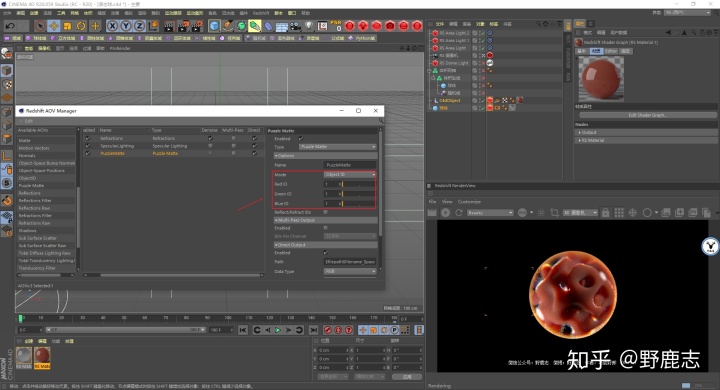Click the Python generator toolbar item

coord(362,38)
